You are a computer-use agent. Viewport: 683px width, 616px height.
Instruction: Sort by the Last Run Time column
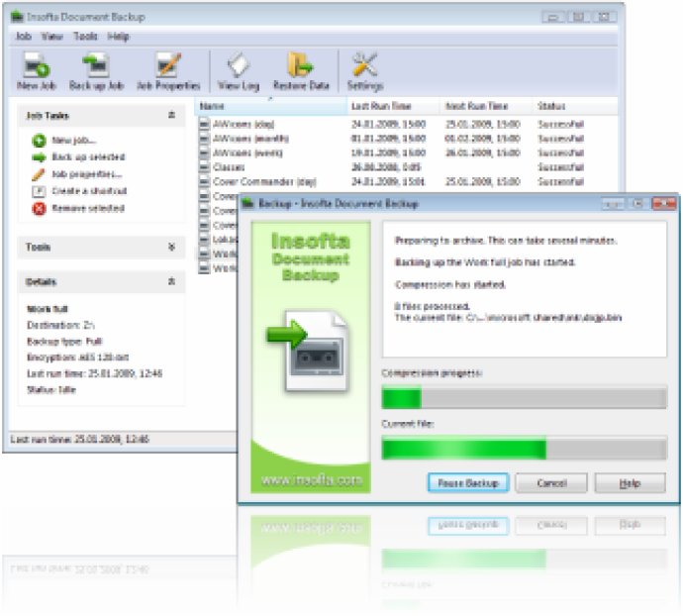coord(394,106)
